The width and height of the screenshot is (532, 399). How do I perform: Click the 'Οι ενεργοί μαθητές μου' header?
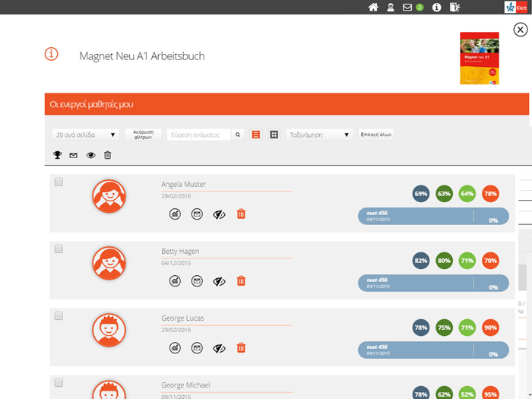pos(287,104)
